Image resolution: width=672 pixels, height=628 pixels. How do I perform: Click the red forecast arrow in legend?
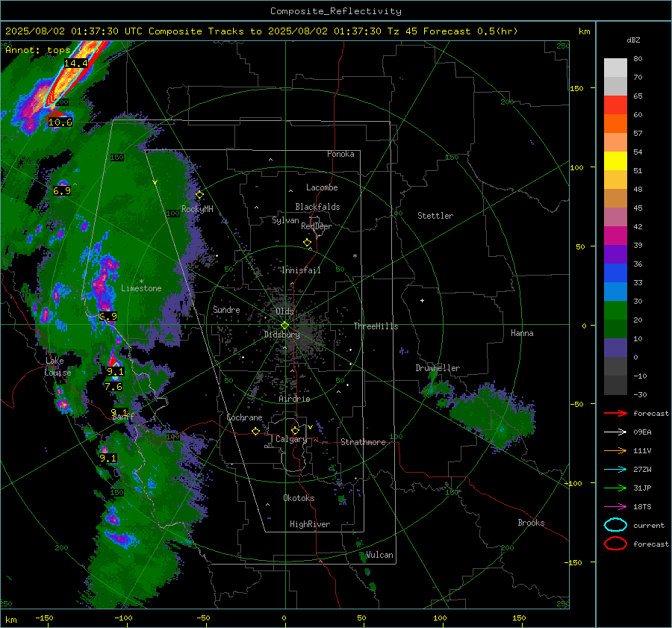point(615,413)
